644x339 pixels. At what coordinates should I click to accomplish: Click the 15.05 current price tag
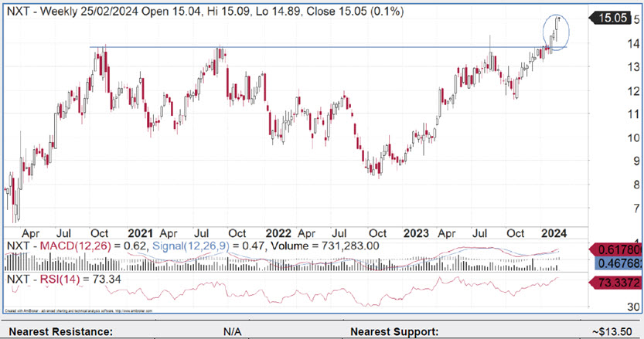(x=610, y=18)
